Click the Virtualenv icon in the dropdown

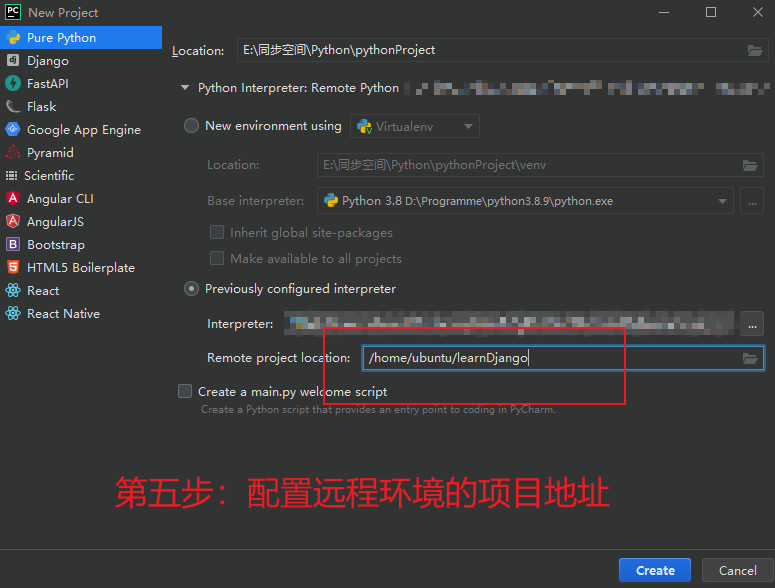tap(364, 126)
